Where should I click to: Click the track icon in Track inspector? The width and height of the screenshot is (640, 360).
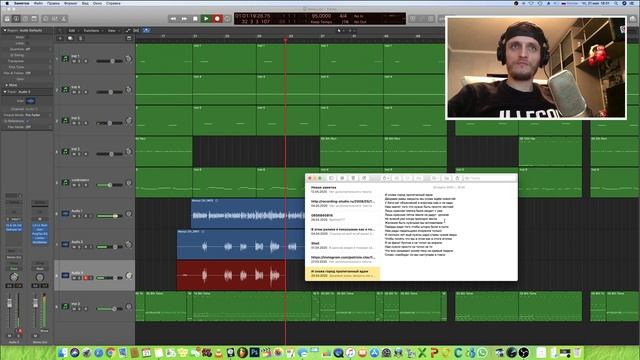30,101
